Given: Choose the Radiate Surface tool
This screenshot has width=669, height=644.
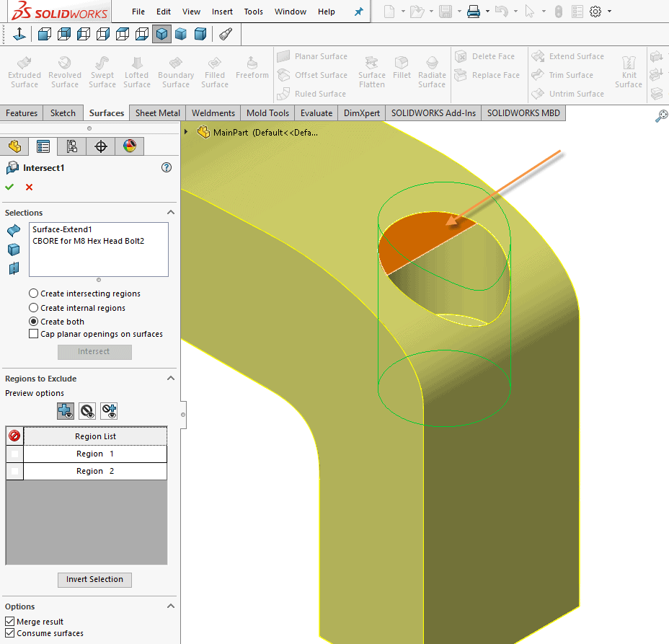Looking at the screenshot, I should 432,72.
